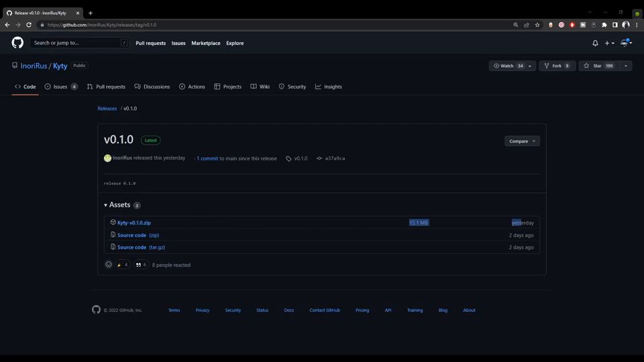Expand the Compare dropdown

[x=521, y=141]
